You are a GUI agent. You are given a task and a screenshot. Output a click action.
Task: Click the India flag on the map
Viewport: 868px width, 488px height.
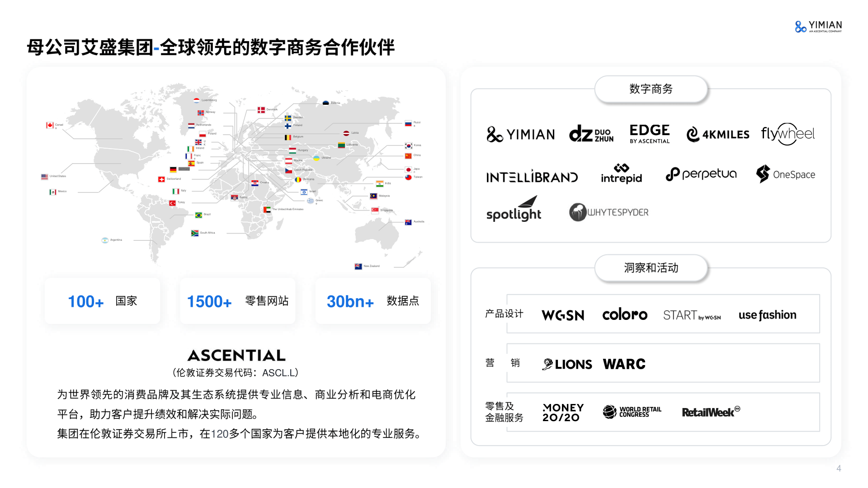point(380,183)
